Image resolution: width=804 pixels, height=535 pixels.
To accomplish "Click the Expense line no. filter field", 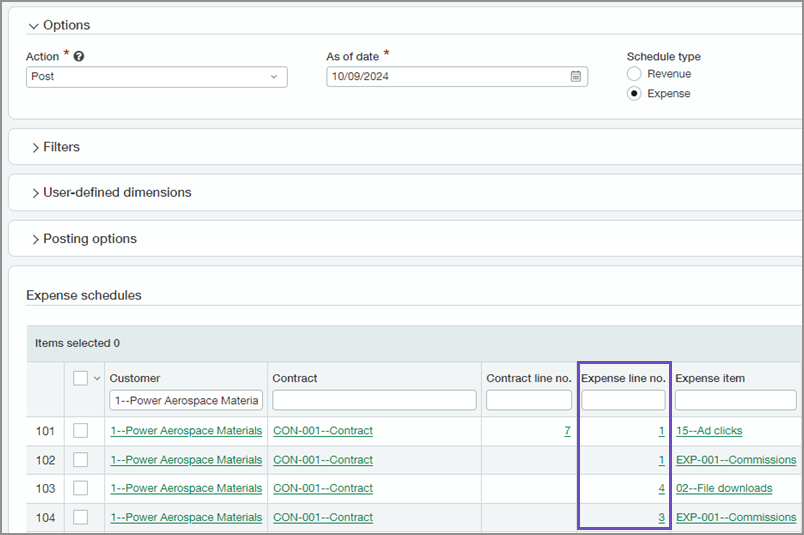I will click(x=623, y=400).
